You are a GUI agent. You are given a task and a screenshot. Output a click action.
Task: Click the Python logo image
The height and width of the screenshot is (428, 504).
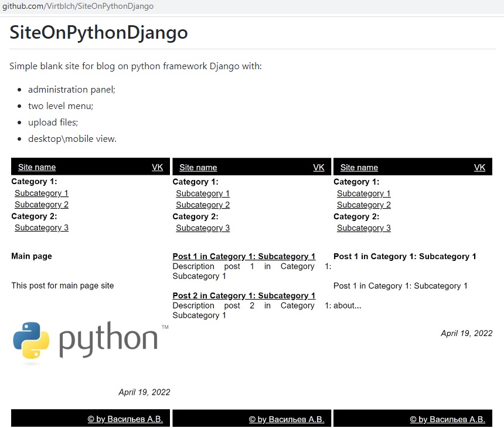click(90, 343)
